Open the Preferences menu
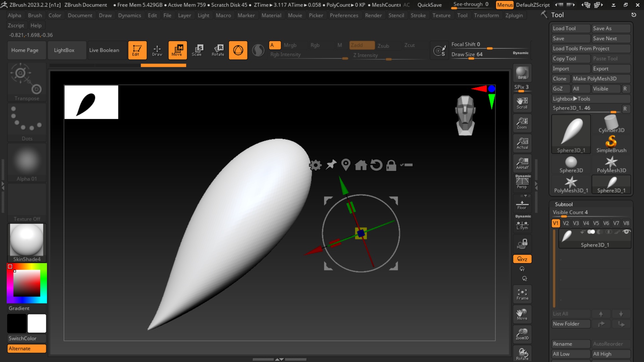Viewport: 644px width, 362px height. (x=344, y=15)
